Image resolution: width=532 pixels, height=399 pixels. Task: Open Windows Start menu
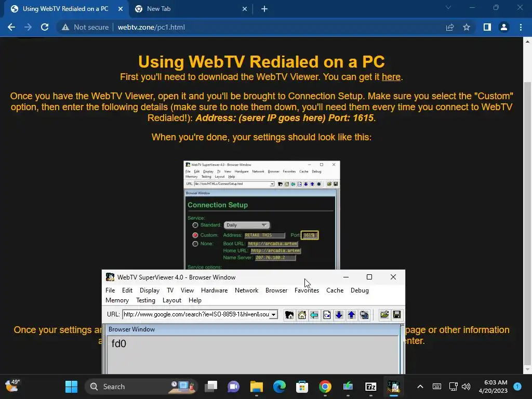[x=71, y=387]
